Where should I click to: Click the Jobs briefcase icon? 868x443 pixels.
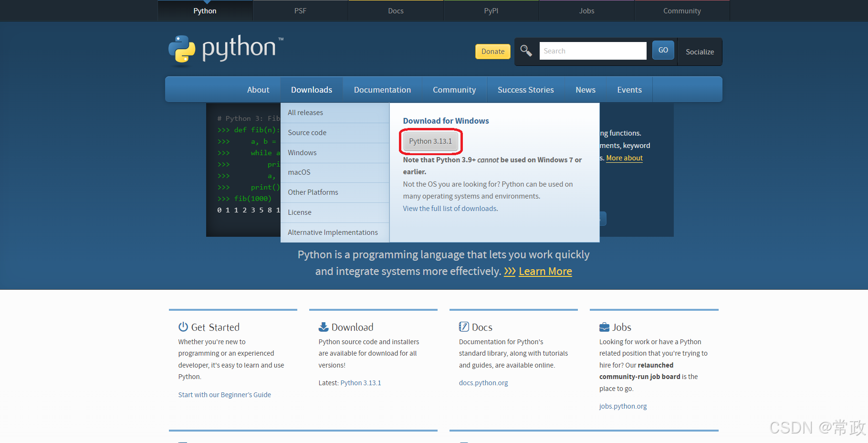(604, 327)
